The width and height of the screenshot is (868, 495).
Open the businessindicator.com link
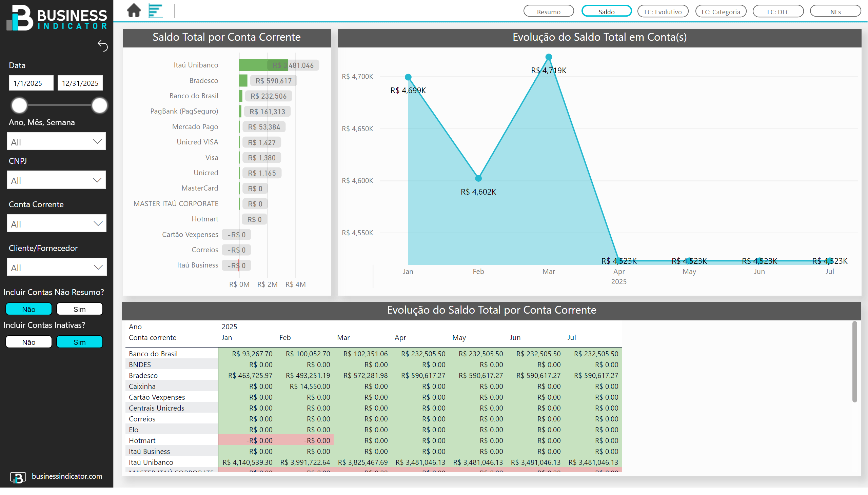pyautogui.click(x=67, y=476)
